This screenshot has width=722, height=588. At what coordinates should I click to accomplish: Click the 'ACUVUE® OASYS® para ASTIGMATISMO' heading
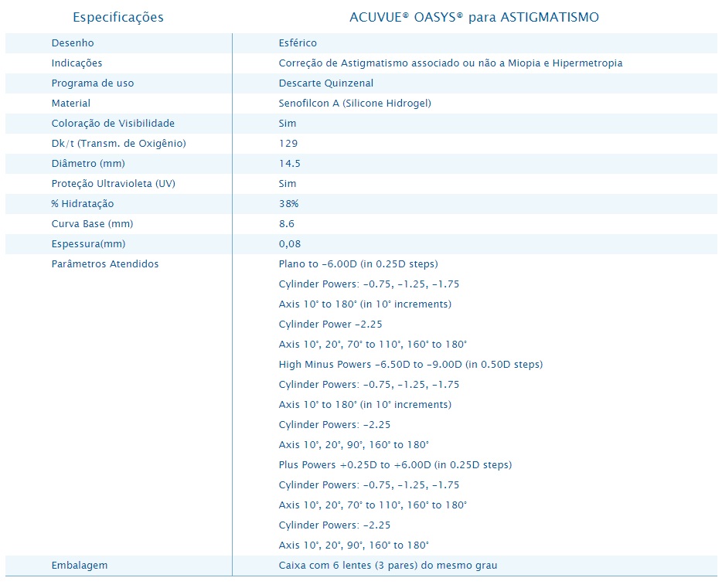pyautogui.click(x=474, y=18)
